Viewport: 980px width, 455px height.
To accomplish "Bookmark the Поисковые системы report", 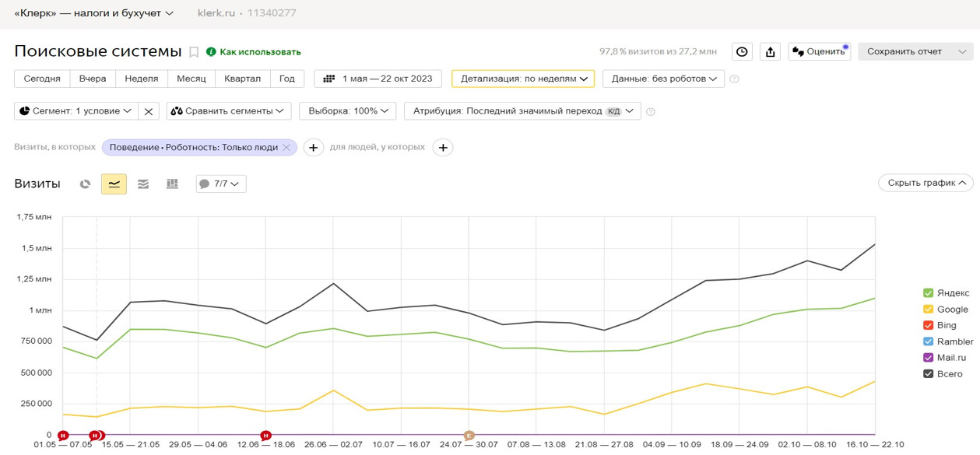I will click(x=195, y=52).
